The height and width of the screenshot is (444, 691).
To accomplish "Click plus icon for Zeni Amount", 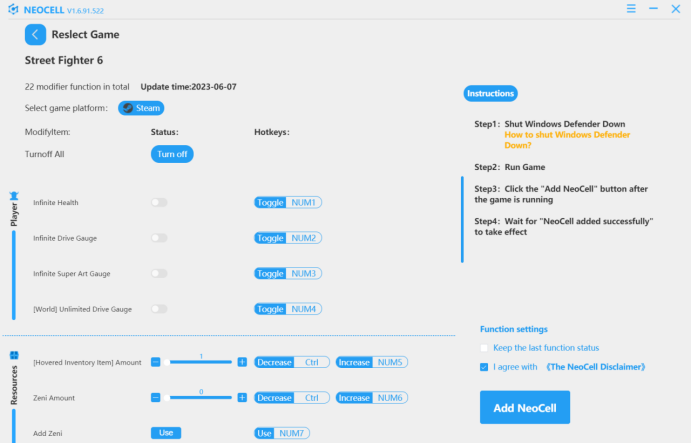I will (x=242, y=398).
